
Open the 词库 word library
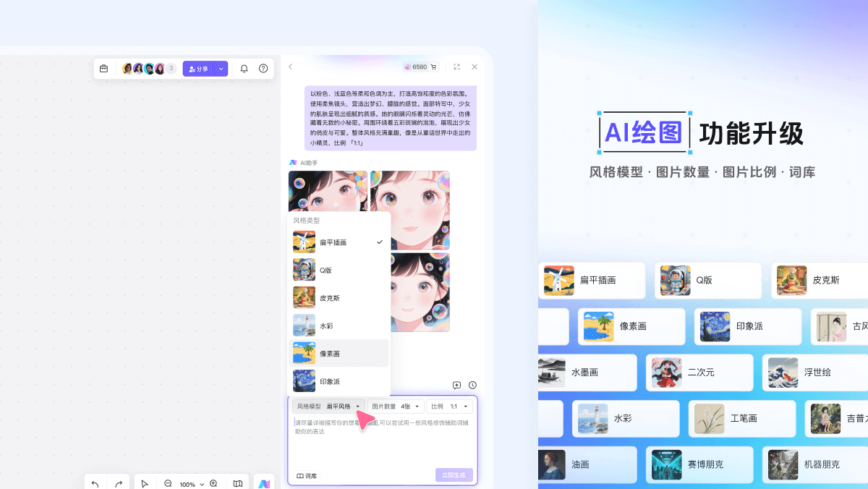point(307,476)
